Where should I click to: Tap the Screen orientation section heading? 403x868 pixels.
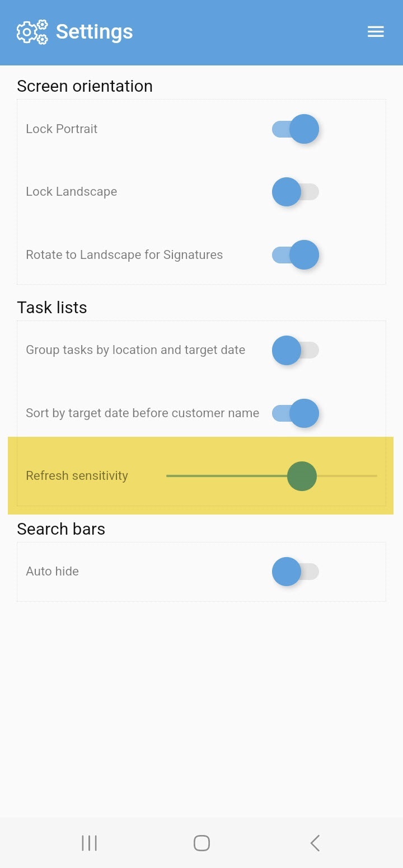click(85, 86)
